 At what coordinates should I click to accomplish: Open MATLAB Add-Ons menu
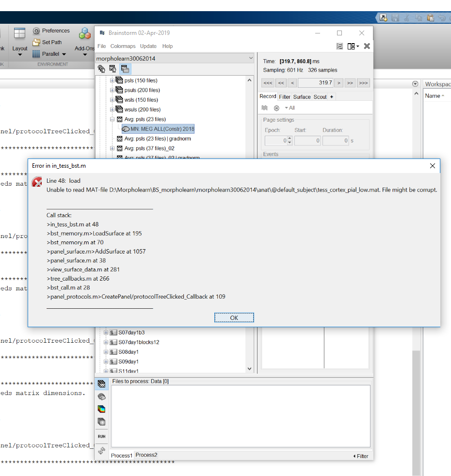pyautogui.click(x=85, y=42)
